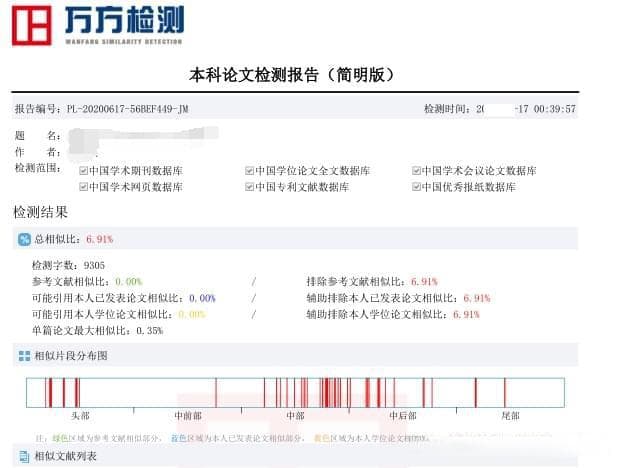
Task: Click 检测字数 value 9305
Action: [x=94, y=265]
